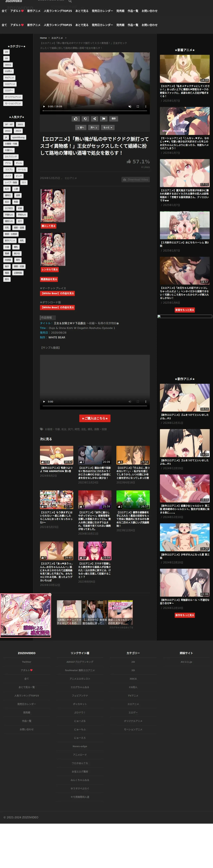This screenshot has height=868, width=213.
Task: Open the News-edge footer link
Action: tap(80, 746)
